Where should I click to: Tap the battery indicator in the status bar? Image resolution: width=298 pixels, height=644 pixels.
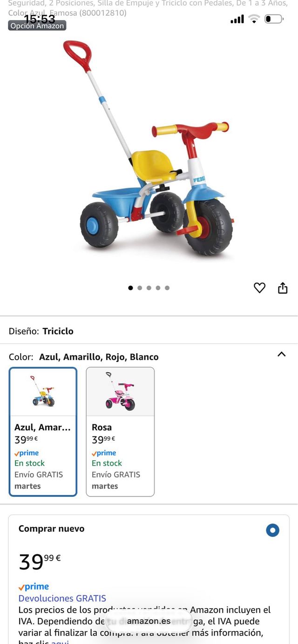click(x=274, y=20)
